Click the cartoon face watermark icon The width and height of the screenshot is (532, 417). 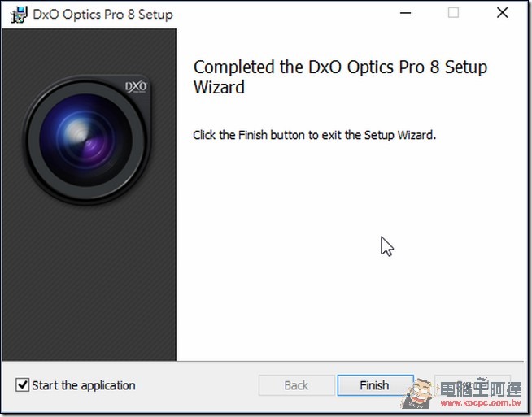coord(420,393)
